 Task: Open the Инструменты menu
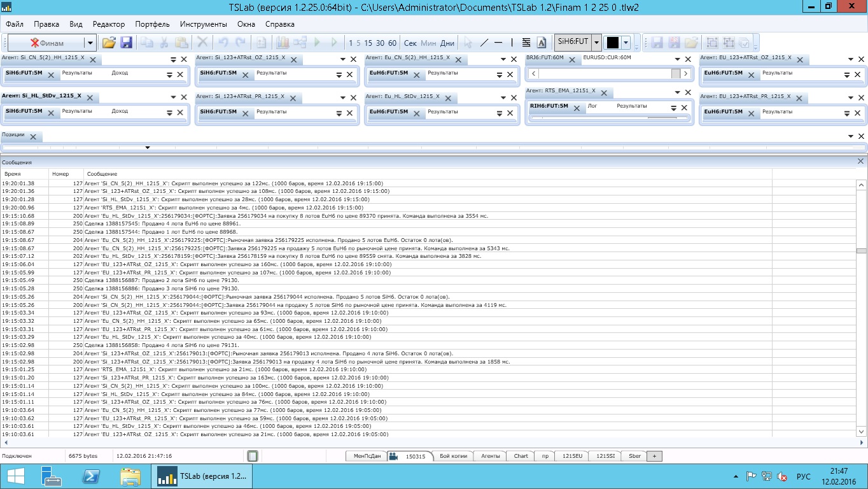(x=204, y=24)
